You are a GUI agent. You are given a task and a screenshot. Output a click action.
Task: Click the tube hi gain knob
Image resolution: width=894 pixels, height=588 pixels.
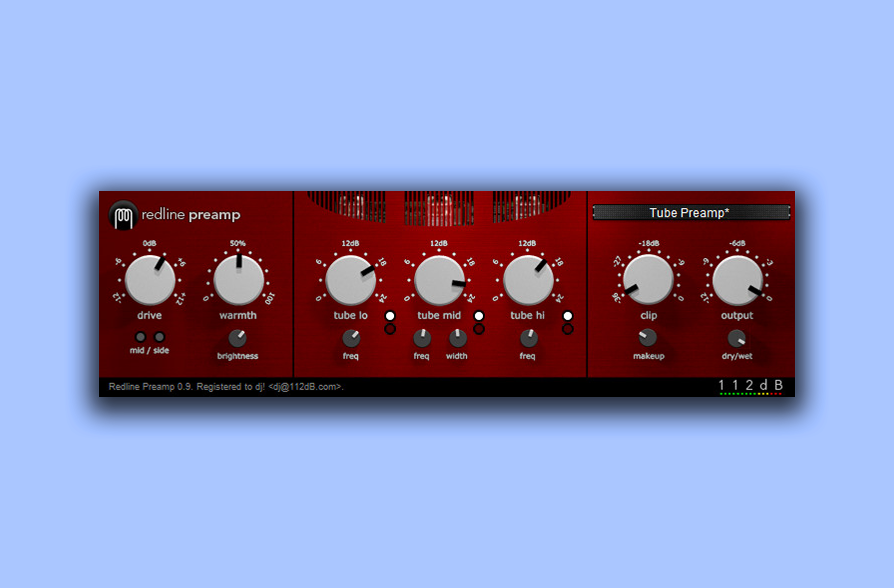(x=528, y=280)
